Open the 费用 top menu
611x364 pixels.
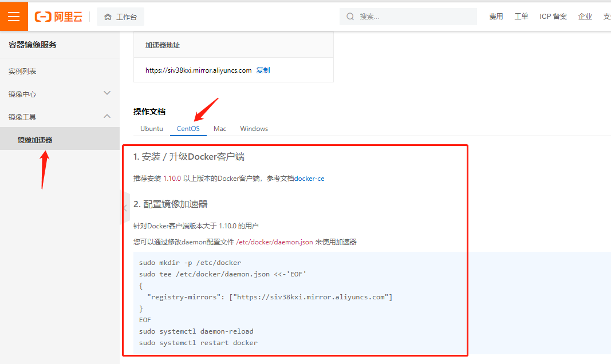tap(496, 17)
